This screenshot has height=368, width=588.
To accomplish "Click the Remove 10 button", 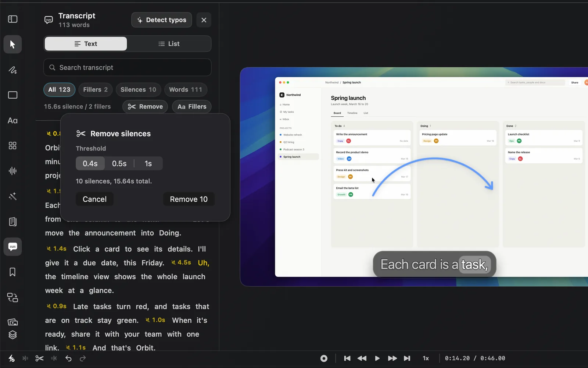I will [189, 199].
